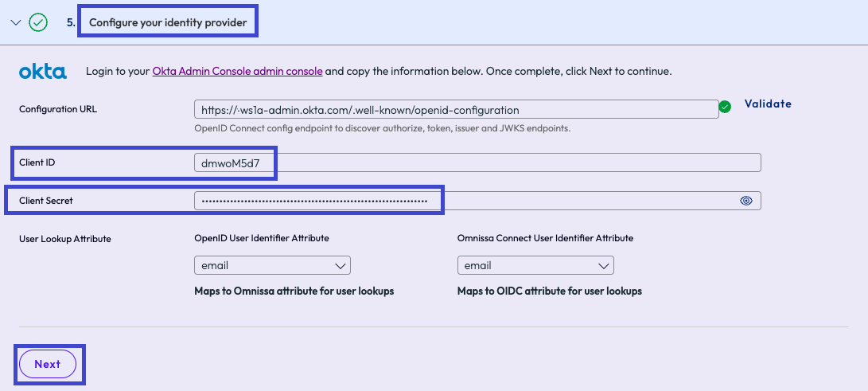The image size is (868, 391).
Task: Click the 'Configure your identity provider' step heading
Action: (x=168, y=23)
